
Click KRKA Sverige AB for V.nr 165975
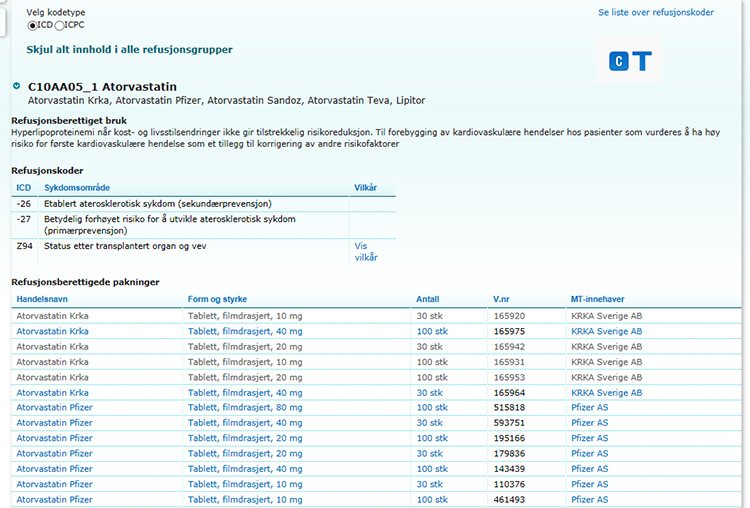click(606, 331)
